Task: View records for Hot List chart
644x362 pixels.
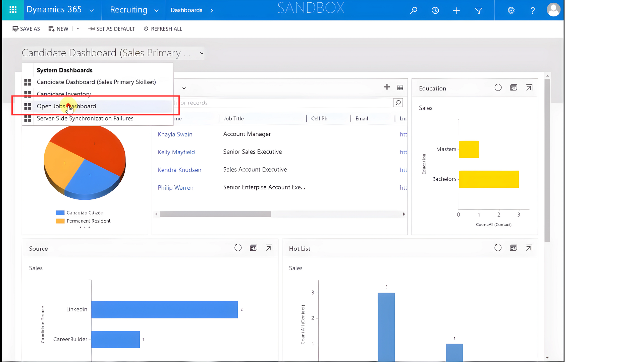Action: tap(514, 248)
